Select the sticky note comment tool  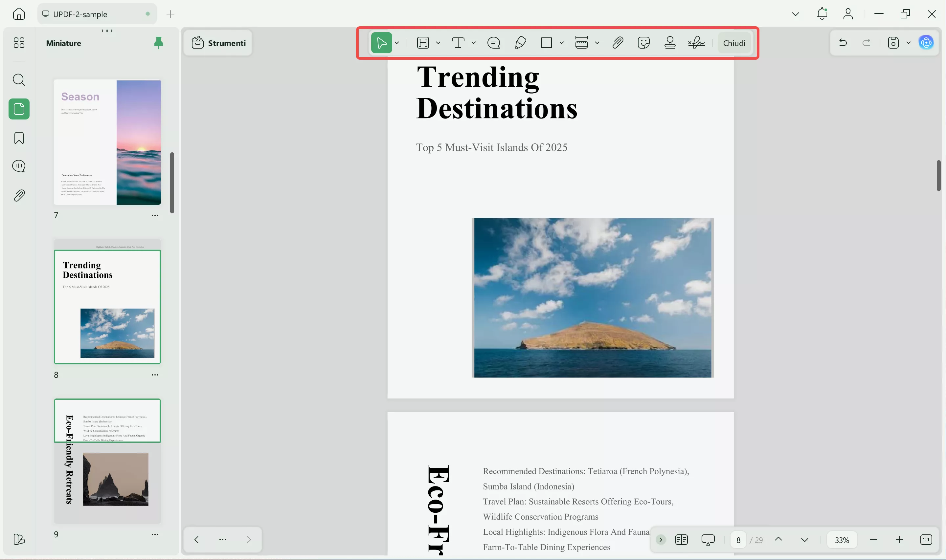(493, 43)
